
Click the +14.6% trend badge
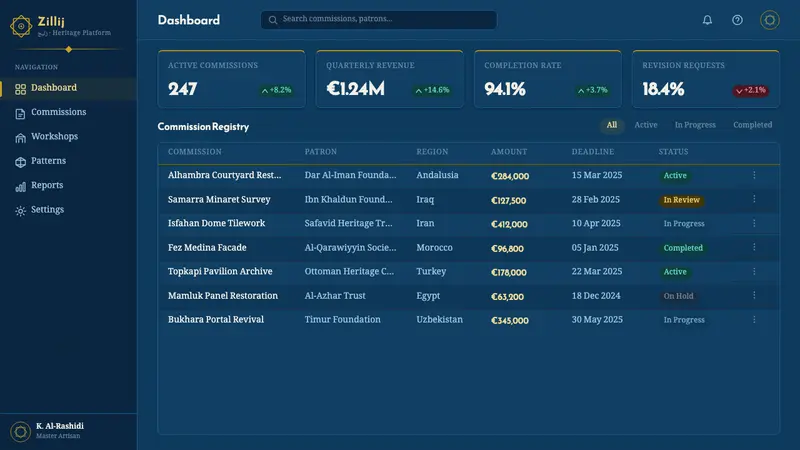[432, 90]
